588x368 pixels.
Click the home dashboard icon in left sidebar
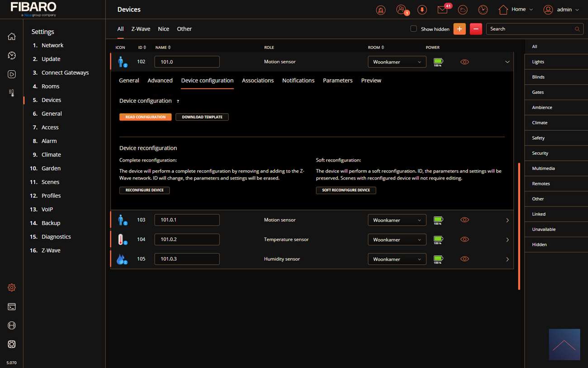(x=12, y=37)
